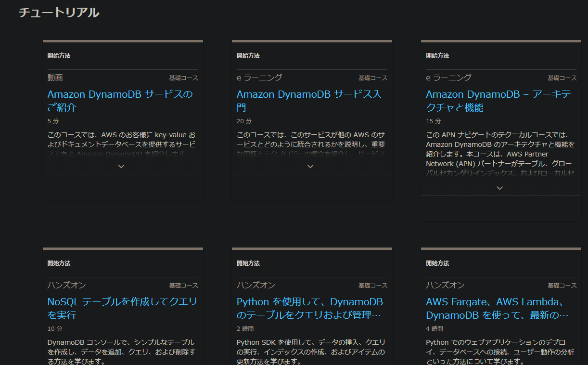This screenshot has height=365, width=588.
Task: Click 開始方法 header on Python card
Action: 248,263
